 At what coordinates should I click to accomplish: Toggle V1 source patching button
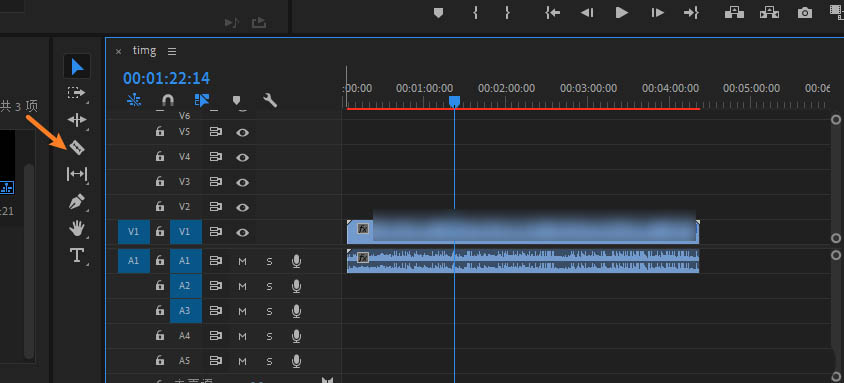(x=133, y=232)
